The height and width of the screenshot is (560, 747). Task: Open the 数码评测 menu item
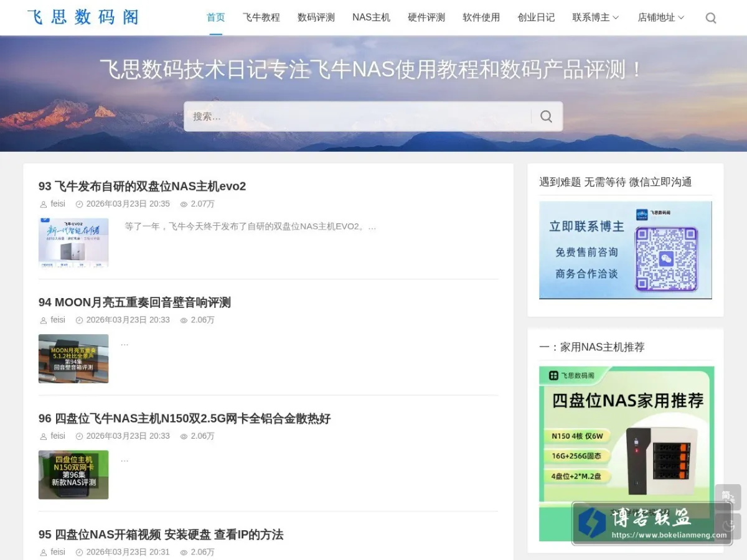coord(316,17)
